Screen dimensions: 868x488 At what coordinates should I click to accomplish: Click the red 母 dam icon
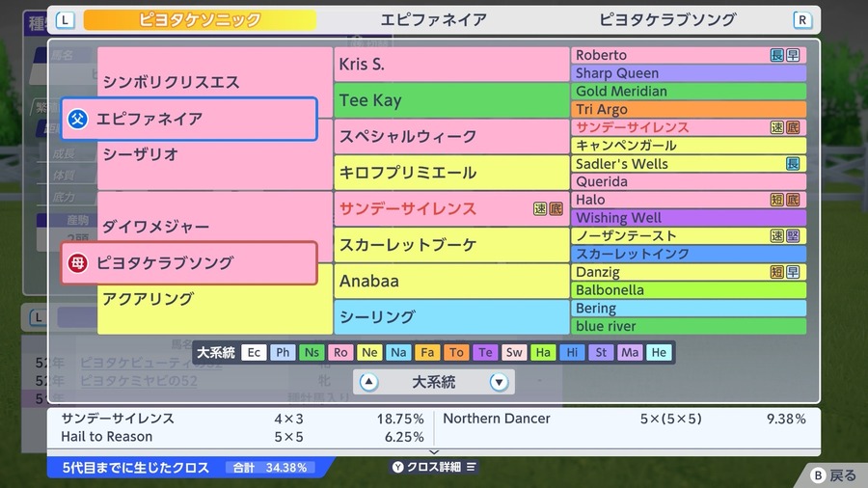point(78,263)
